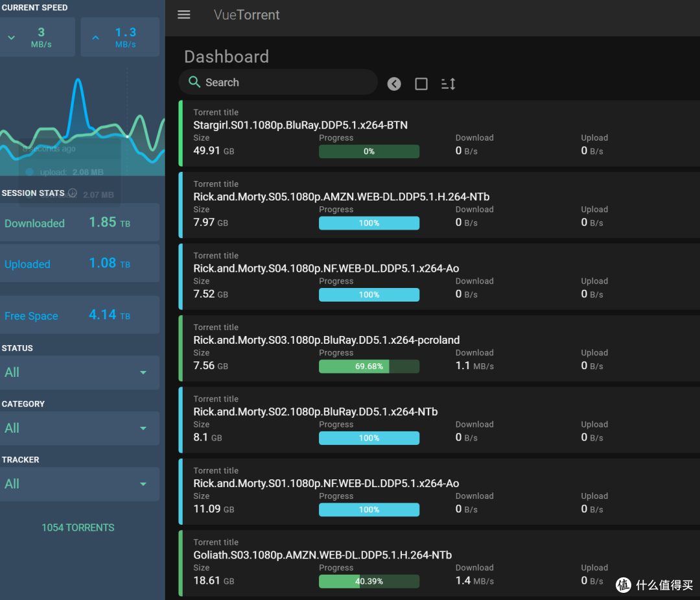
Task: Focus the Search input field
Action: 285,82
